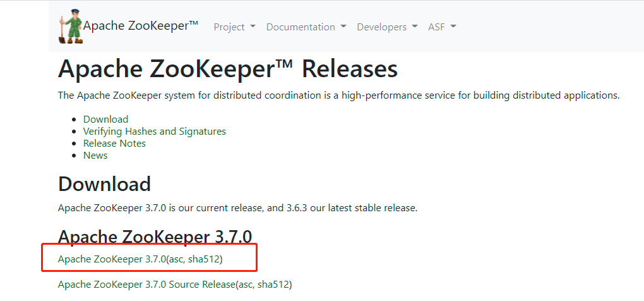The height and width of the screenshot is (301, 644).
Task: Open Apache ZooKeeper 3.7.0 Source Release link
Action: [146, 285]
